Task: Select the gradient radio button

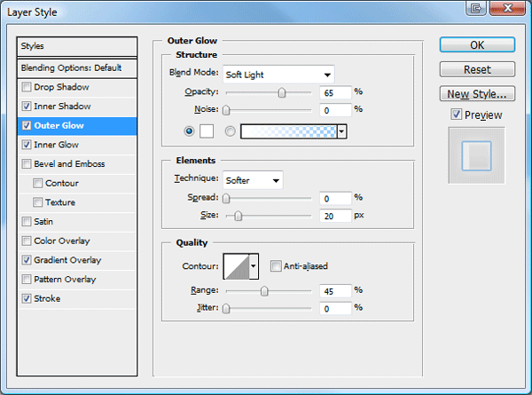Action: click(230, 131)
